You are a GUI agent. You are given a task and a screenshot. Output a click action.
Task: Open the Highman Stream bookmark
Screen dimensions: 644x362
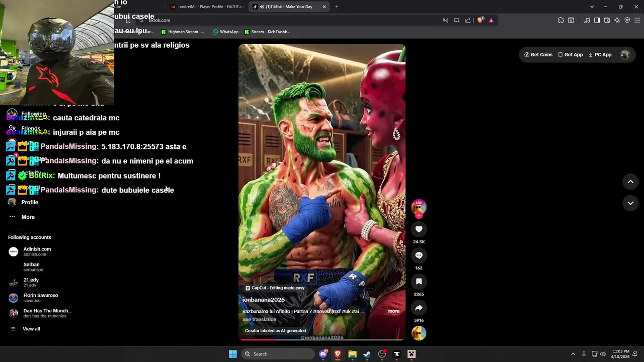(182, 32)
